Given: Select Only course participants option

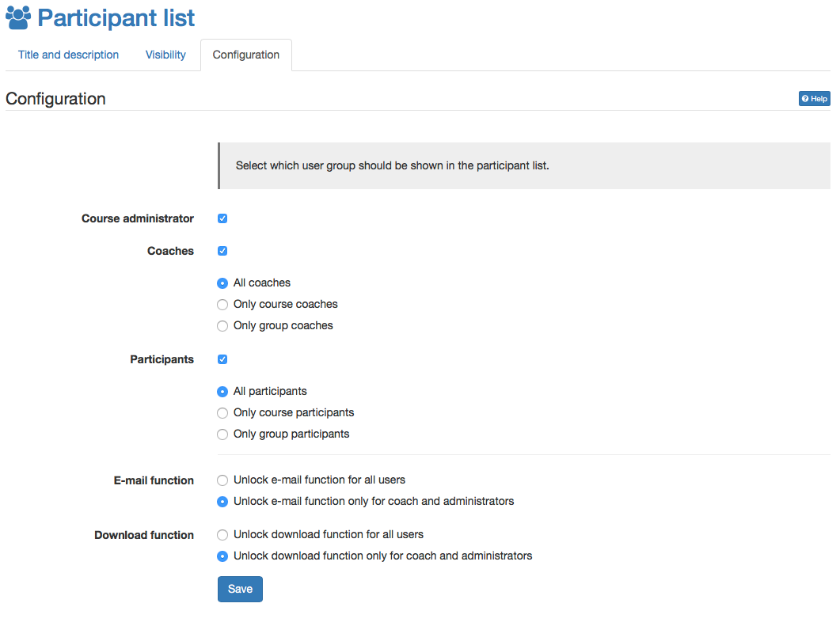Looking at the screenshot, I should click(x=222, y=412).
